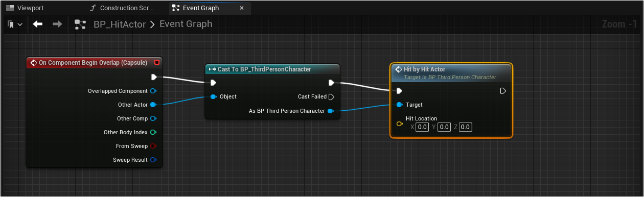Select the On Component Begin Overlap node title
The image size is (644, 197).
(x=93, y=63)
